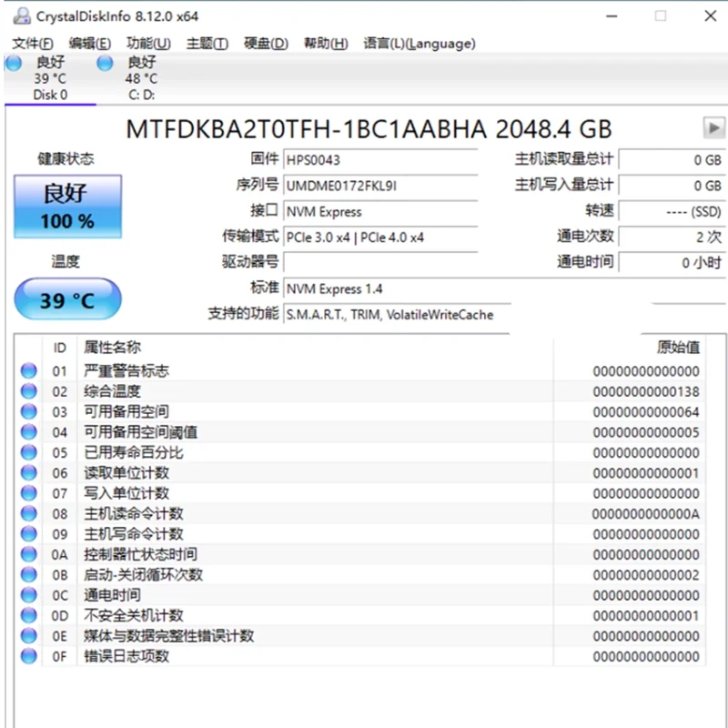The width and height of the screenshot is (728, 728).
Task: Open the 硬盘(D) menu
Action: click(266, 44)
